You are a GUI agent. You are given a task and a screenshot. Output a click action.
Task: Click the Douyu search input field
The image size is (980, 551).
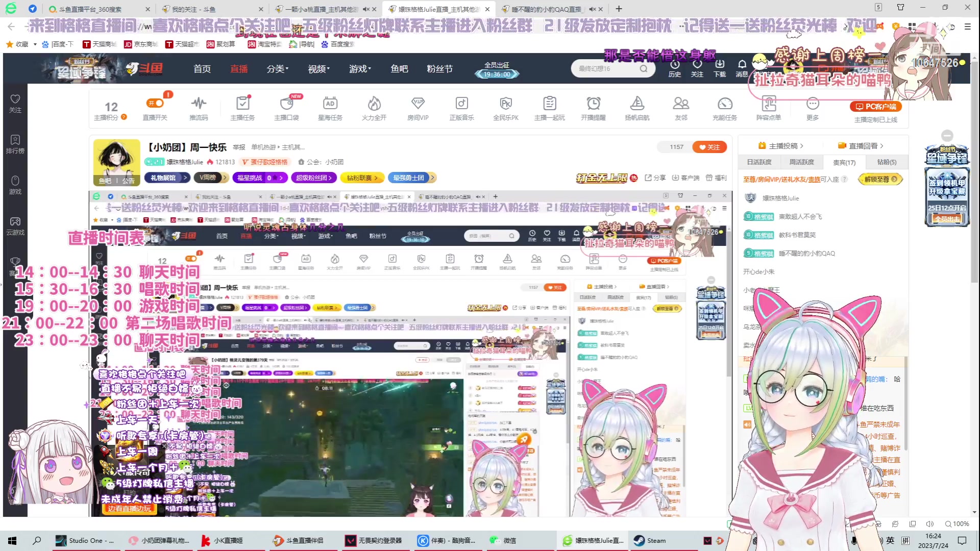click(607, 68)
